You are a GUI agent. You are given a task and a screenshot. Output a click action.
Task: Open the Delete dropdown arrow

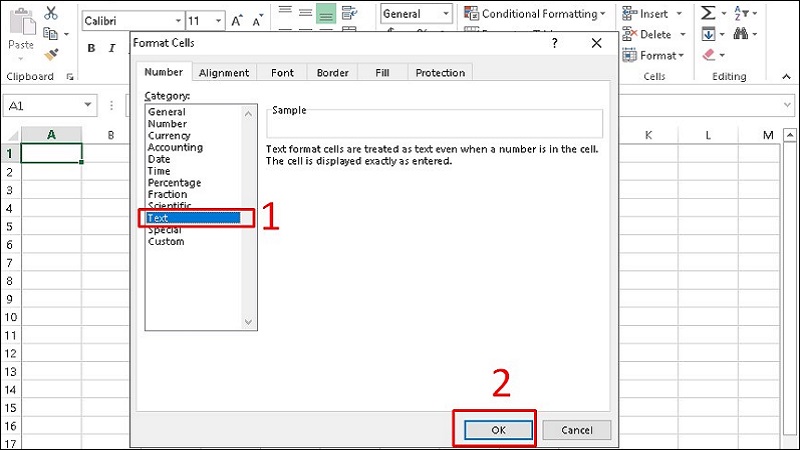coord(683,35)
